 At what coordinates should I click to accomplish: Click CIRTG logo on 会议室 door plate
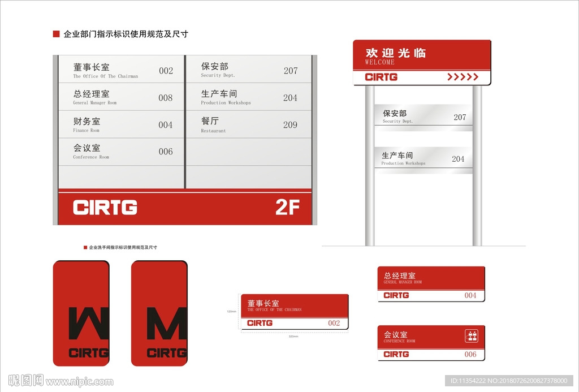[x=396, y=354]
